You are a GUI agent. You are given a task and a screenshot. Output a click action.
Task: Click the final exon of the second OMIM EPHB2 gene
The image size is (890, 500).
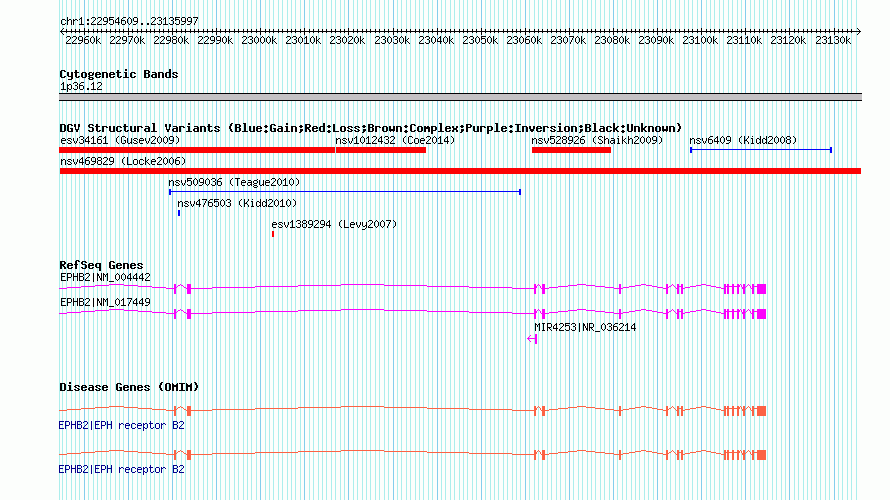(x=762, y=455)
